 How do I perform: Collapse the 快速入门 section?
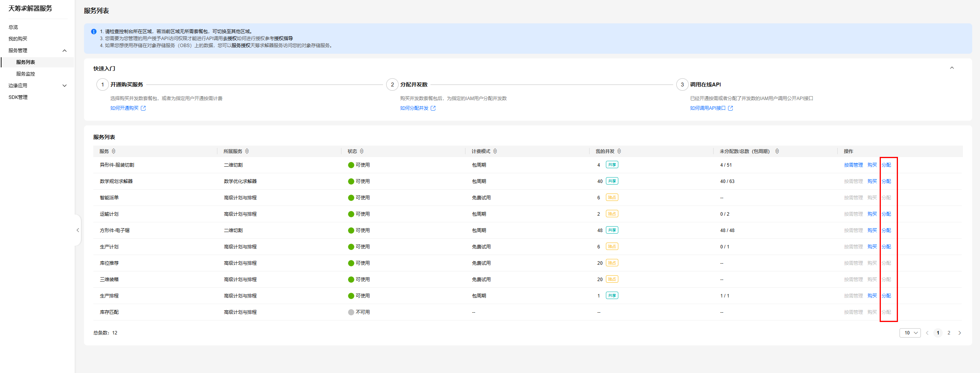(x=952, y=68)
